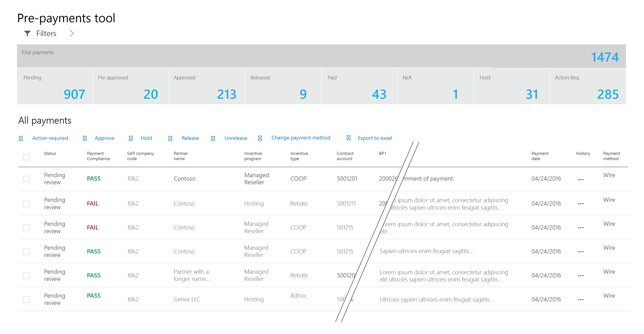Image resolution: width=644 pixels, height=334 pixels.
Task: Select the Pending status tile
Action: pyautogui.click(x=55, y=86)
